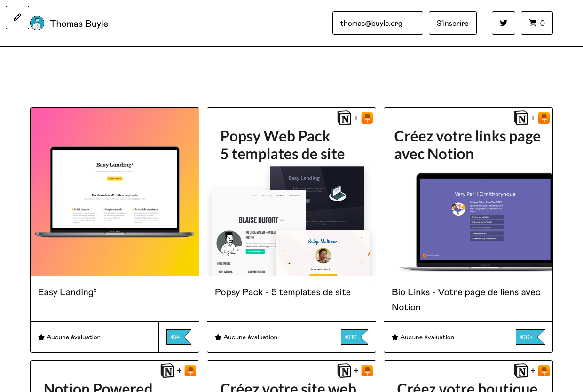Open Thomas Buyle's profile avatar

click(37, 23)
